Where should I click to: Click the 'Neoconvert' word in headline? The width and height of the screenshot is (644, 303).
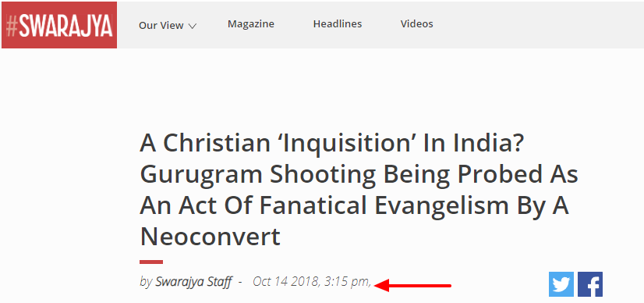(210, 237)
